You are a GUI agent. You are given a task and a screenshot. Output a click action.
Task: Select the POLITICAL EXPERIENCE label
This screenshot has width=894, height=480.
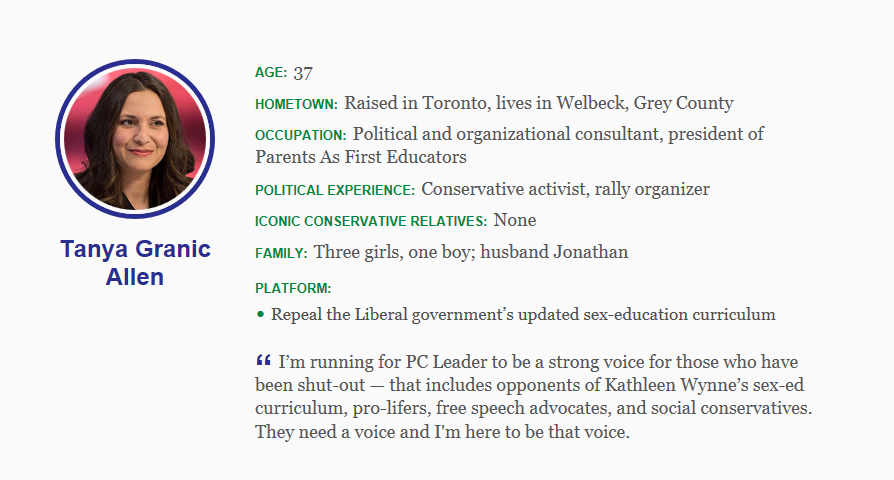(x=335, y=190)
